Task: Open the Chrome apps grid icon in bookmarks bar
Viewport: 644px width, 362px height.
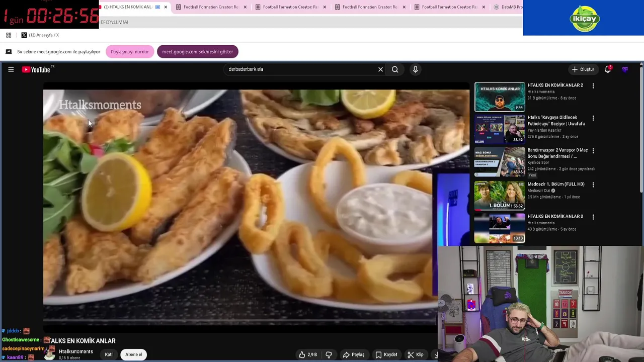Action: pos(9,35)
